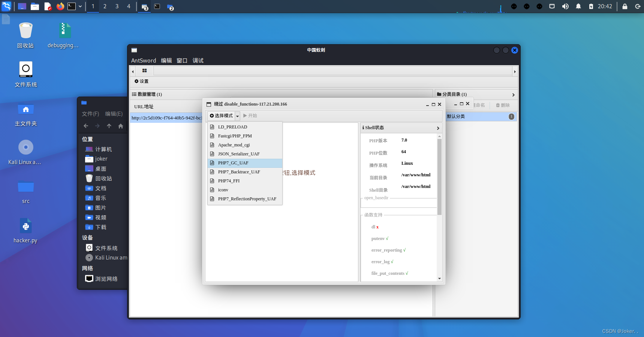Click the home icon in file manager

tap(121, 126)
